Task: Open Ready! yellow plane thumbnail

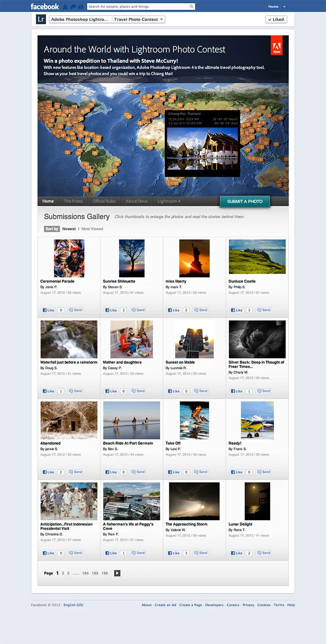Action: coord(257,420)
